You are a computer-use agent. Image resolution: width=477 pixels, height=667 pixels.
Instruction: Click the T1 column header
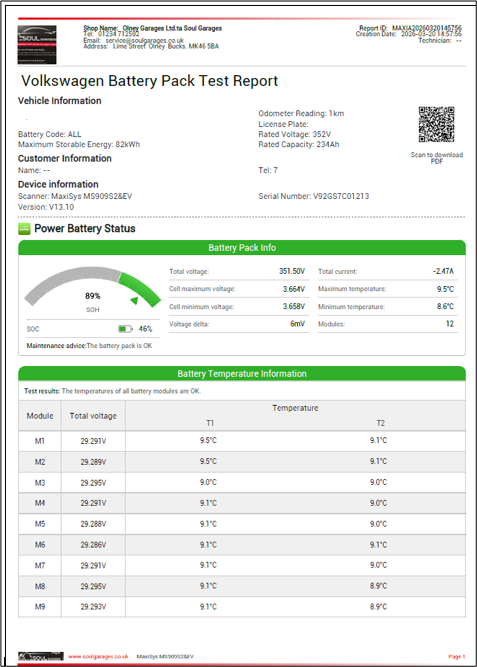(210, 423)
